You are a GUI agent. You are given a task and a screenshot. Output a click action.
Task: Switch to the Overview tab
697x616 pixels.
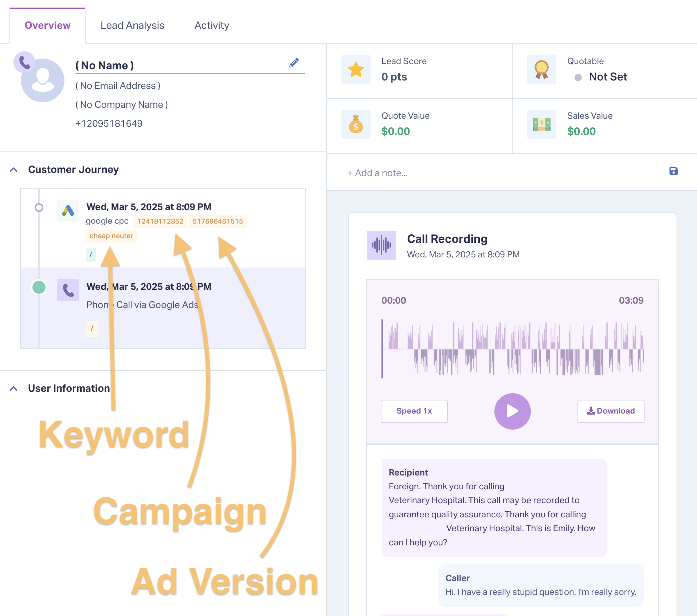coord(47,25)
